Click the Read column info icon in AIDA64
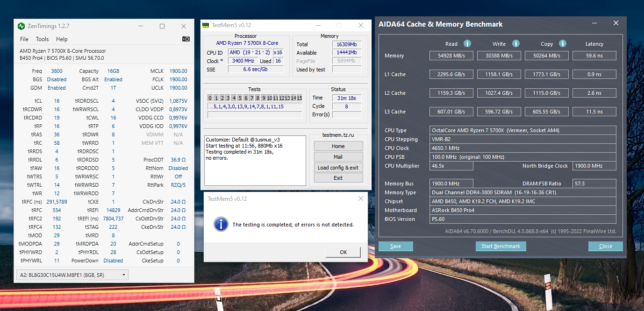 [467, 43]
